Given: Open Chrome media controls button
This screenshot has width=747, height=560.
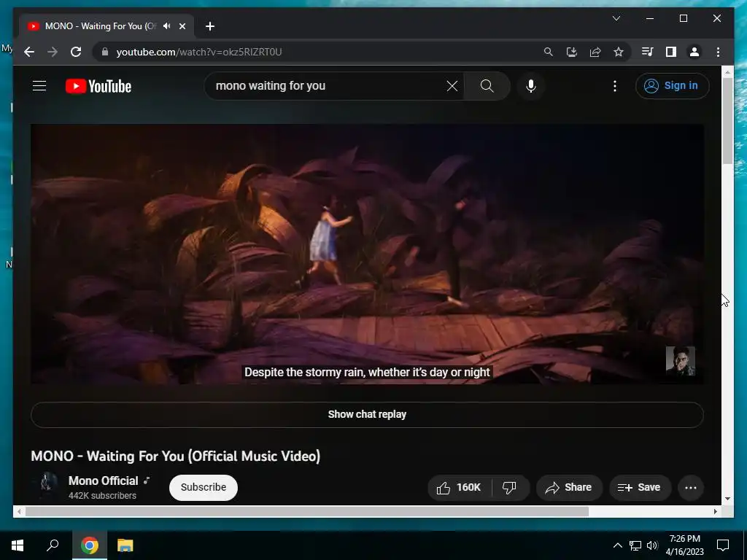Looking at the screenshot, I should coord(648,52).
